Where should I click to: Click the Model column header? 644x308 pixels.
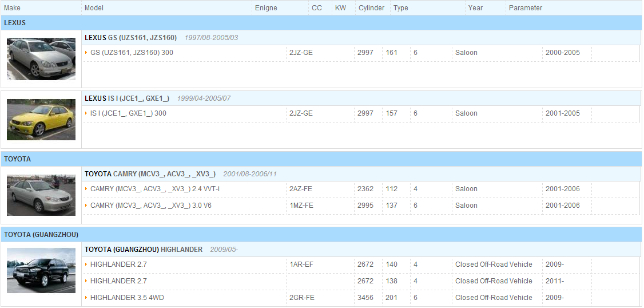pyautogui.click(x=94, y=8)
